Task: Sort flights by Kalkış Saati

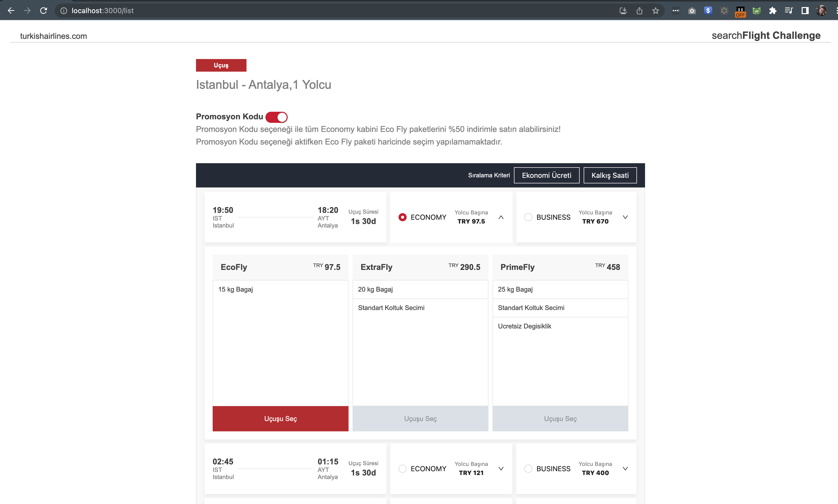Action: point(610,175)
